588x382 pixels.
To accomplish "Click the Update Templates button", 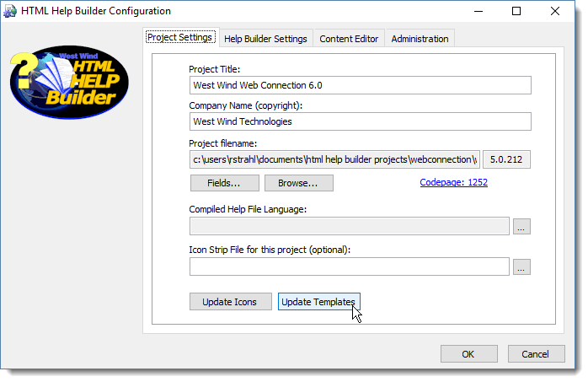I will [x=318, y=302].
